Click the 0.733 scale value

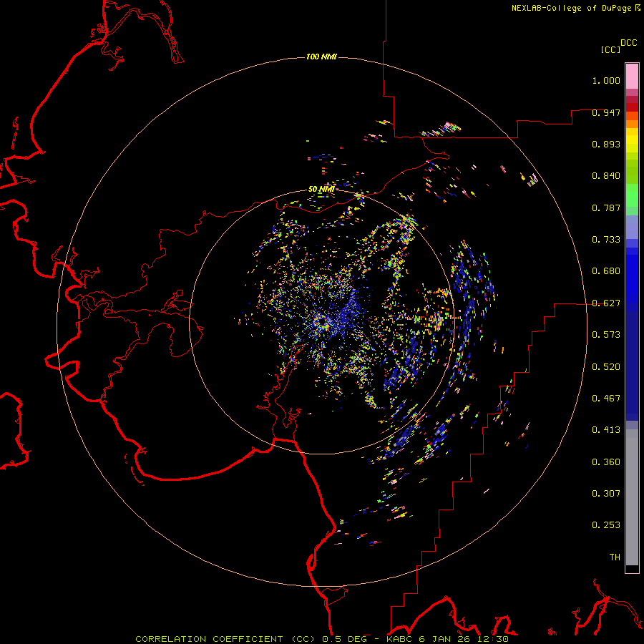[606, 240]
